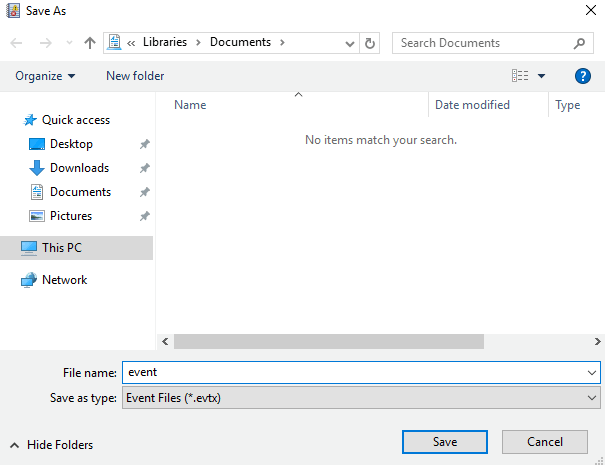Change view using the view icon
605x465 pixels.
point(520,76)
